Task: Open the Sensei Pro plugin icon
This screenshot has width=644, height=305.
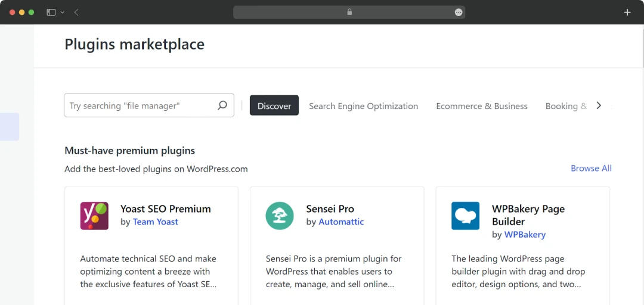Action: [280, 216]
